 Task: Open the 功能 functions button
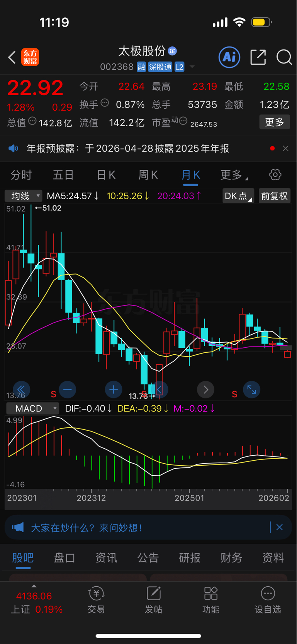(x=210, y=600)
